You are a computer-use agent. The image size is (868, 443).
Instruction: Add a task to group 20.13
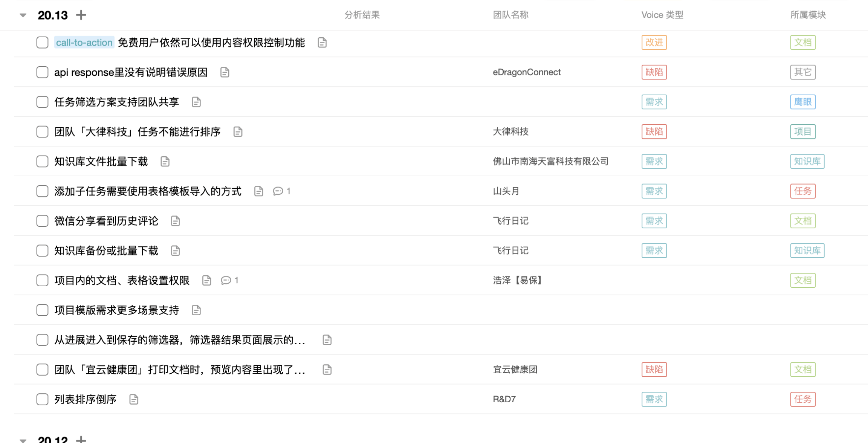coord(81,15)
